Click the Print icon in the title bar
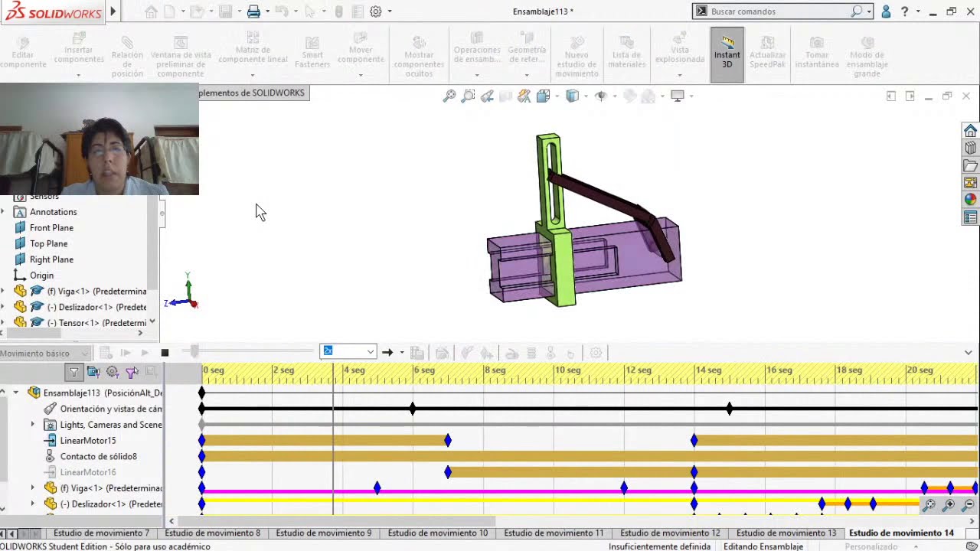Screen dimensions: 980x551 (253, 11)
